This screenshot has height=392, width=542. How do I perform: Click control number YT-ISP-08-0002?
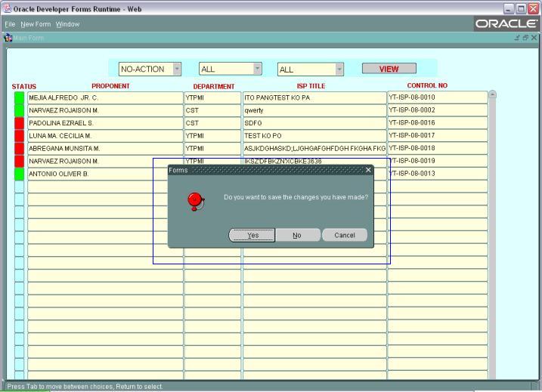coord(438,110)
